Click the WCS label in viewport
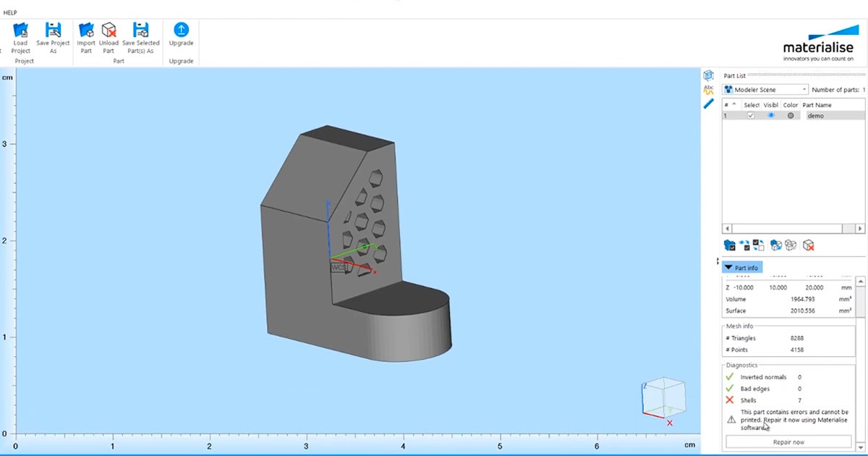Viewport: 868px width, 456px height. coord(339,267)
